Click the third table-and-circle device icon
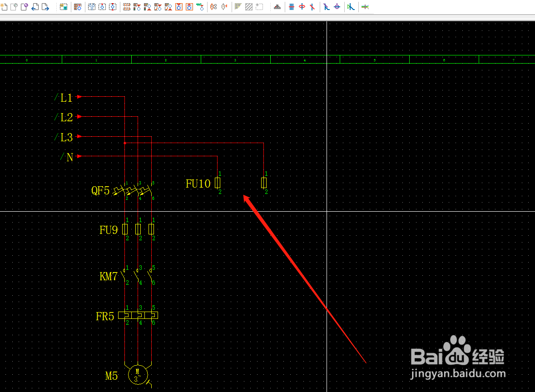 point(158,7)
